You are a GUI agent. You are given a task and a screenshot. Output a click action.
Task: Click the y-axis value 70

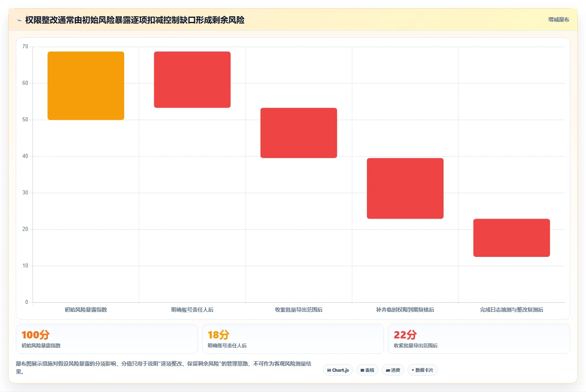[x=25, y=47]
